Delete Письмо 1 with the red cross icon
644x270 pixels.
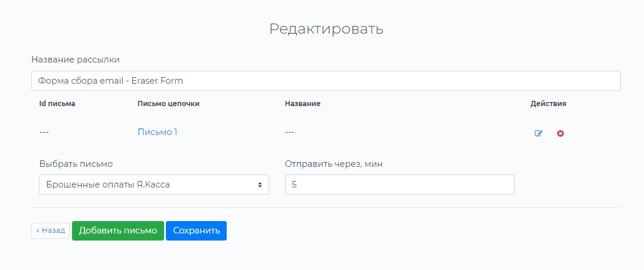(x=560, y=133)
